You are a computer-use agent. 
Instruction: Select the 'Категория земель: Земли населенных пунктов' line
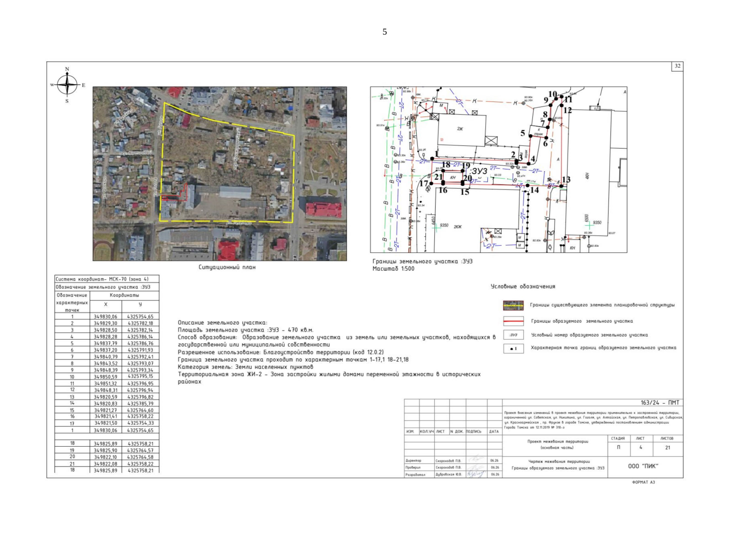point(245,367)
